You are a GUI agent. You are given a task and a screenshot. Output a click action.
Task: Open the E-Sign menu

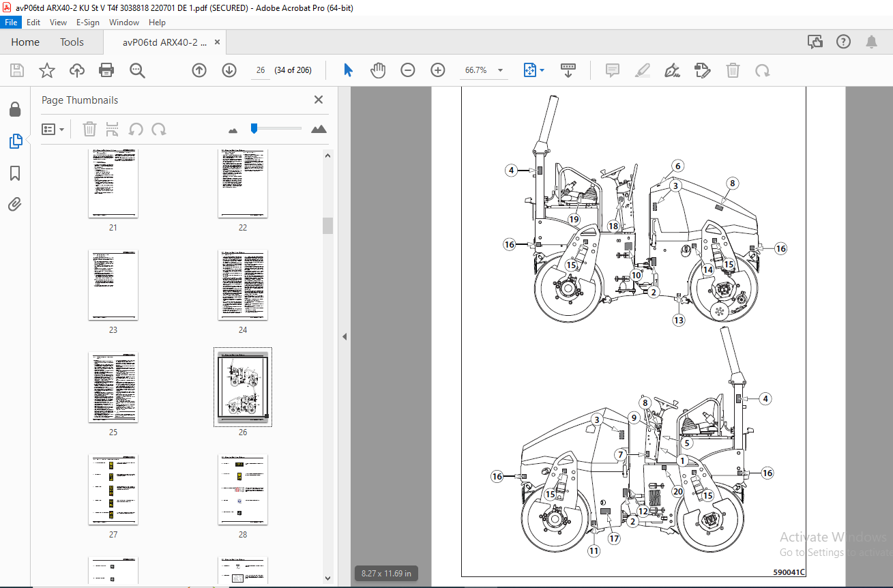tap(88, 23)
